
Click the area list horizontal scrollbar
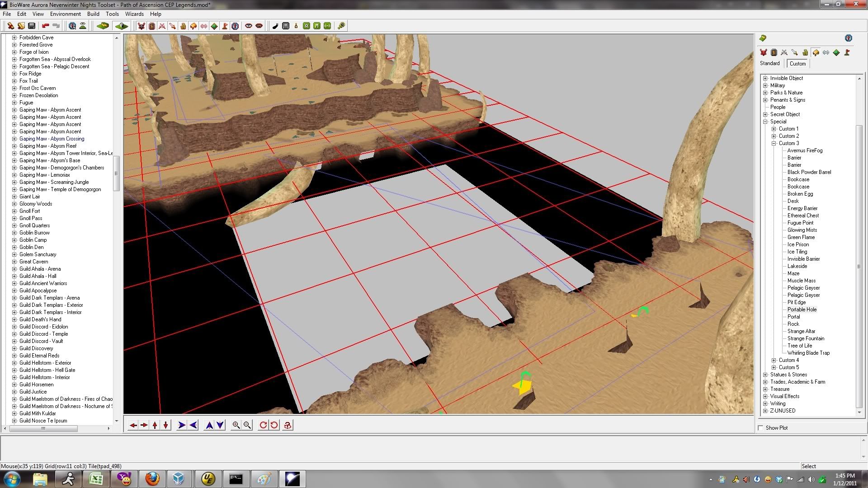[43, 428]
